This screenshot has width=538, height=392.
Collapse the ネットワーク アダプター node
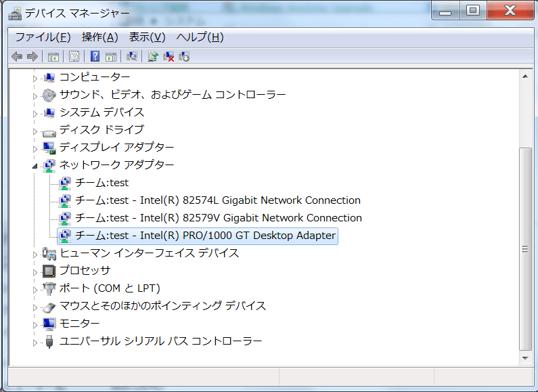35,166
